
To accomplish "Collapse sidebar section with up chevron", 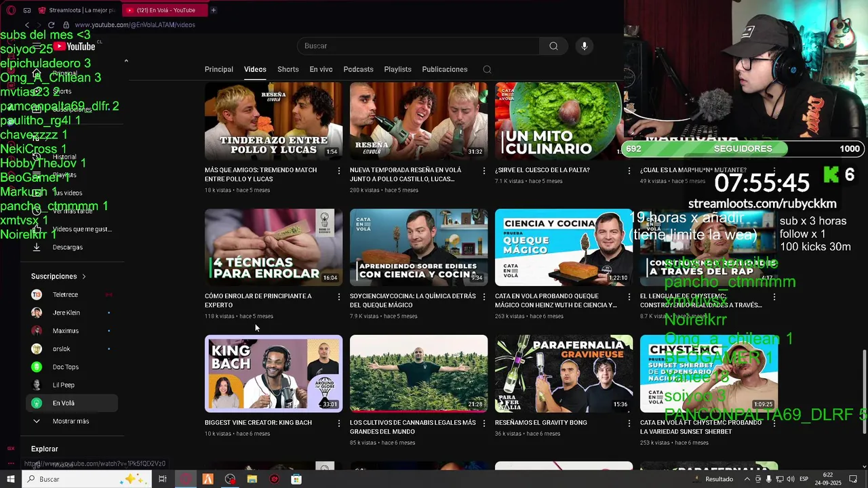I will (x=125, y=61).
